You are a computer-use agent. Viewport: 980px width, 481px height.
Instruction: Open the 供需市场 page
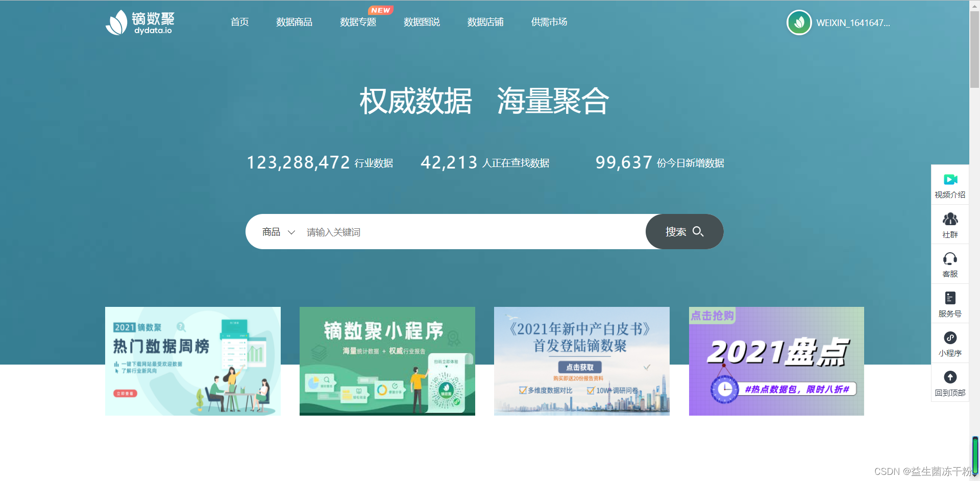548,22
